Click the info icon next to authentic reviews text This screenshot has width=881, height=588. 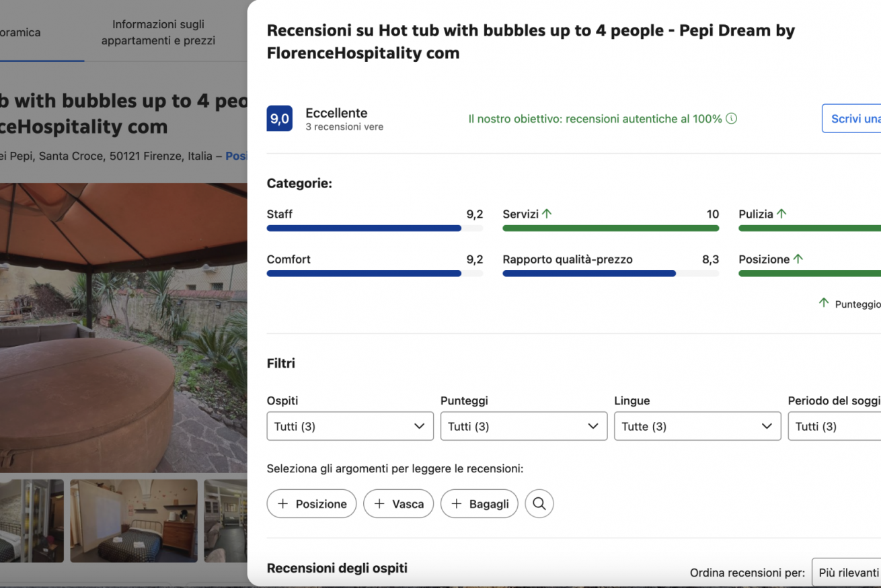pos(732,118)
